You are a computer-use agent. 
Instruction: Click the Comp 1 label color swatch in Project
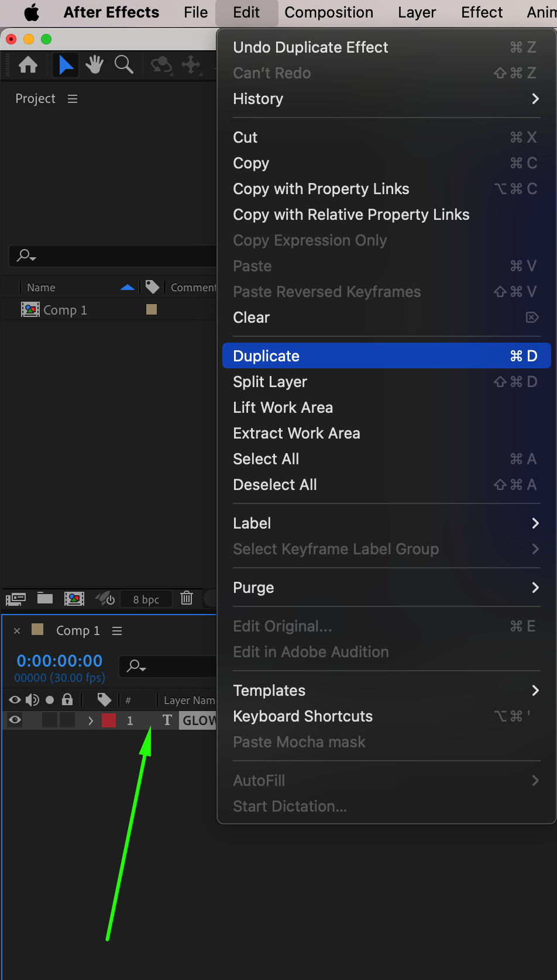pos(152,309)
